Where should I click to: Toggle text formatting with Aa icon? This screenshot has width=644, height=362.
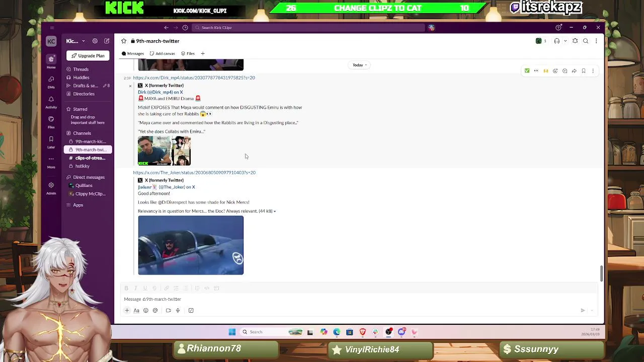coord(136,311)
